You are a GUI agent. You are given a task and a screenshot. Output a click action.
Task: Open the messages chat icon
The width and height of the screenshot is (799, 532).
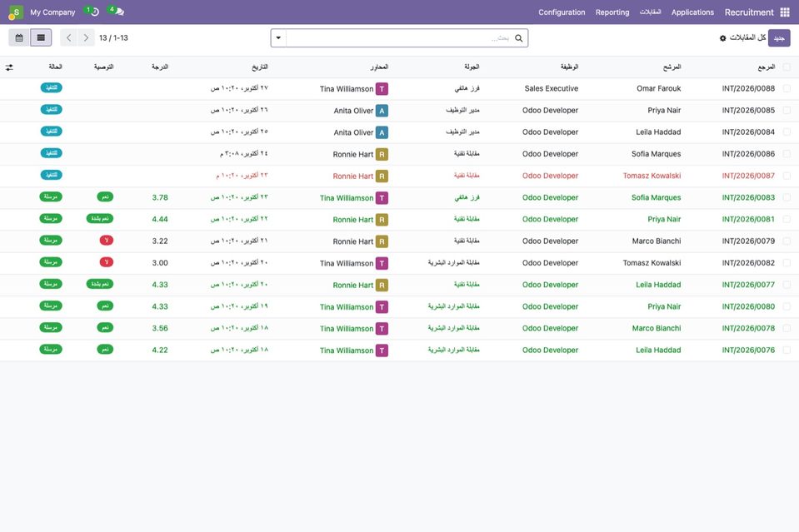coord(117,12)
